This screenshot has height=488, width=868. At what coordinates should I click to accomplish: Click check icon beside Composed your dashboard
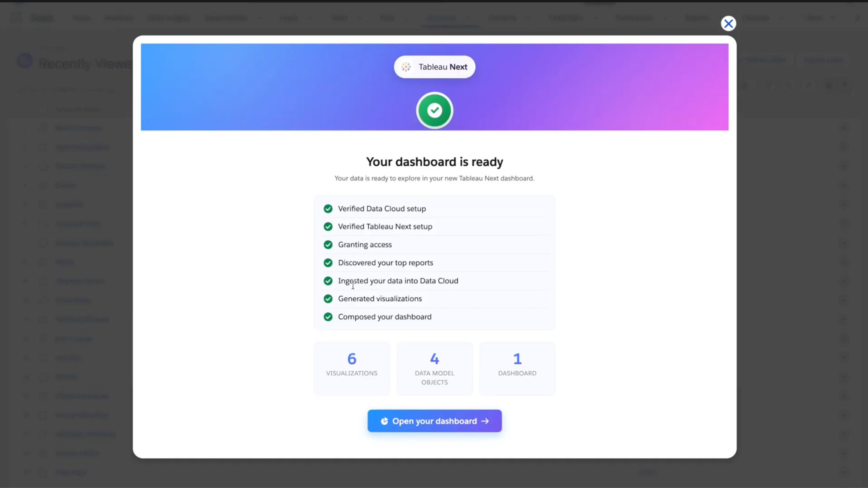(328, 317)
